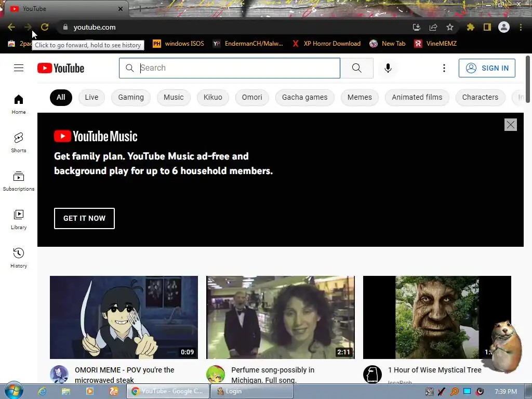The image size is (532, 399).
Task: Open the Perfume song video thumbnail
Action: [280, 317]
